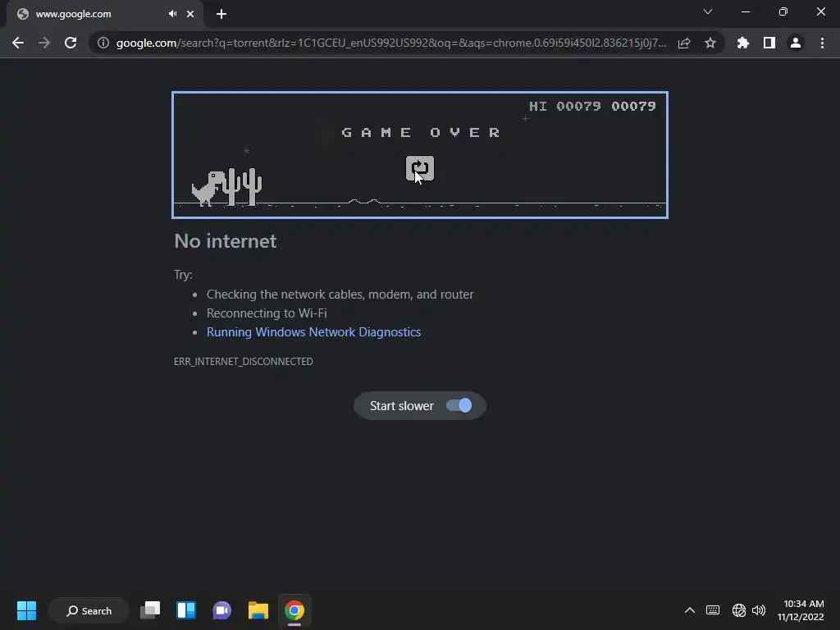Viewport: 840px width, 630px height.
Task: Open the Windows Start menu
Action: click(26, 610)
